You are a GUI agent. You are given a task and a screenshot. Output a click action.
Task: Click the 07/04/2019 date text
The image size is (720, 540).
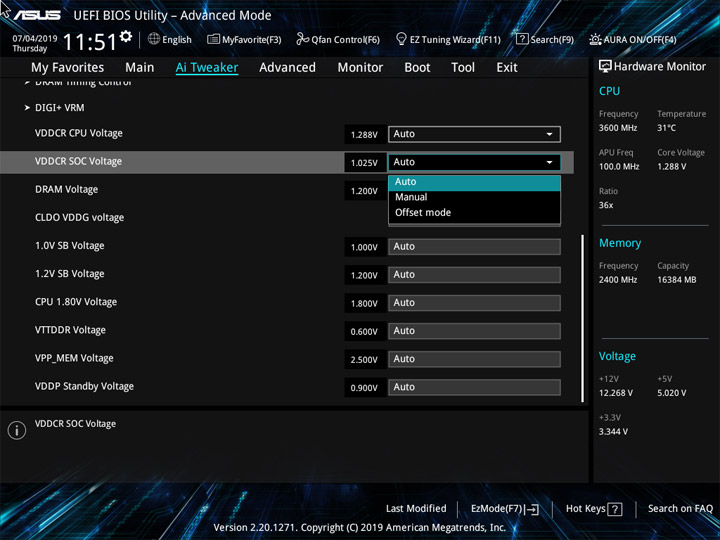(35, 39)
